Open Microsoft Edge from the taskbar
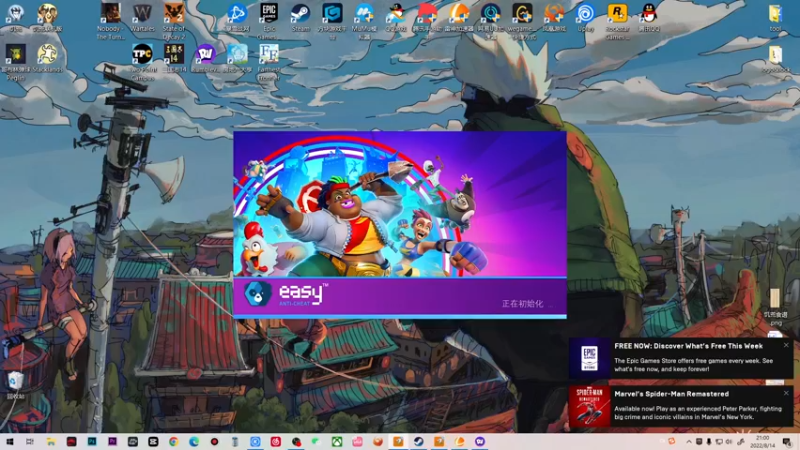800x450 pixels. [194, 441]
